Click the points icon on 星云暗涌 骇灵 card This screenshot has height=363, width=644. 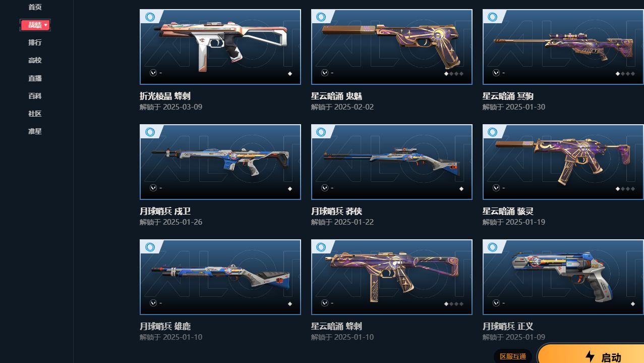496,188
